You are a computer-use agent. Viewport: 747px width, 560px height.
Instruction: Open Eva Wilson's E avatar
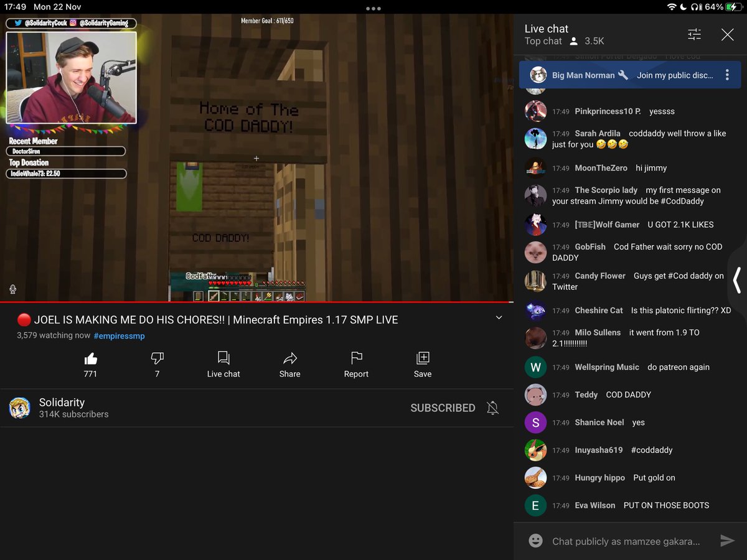tap(535, 505)
